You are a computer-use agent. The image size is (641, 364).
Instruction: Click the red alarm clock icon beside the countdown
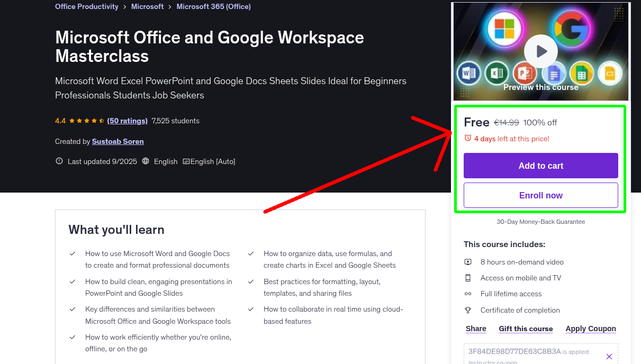coord(467,137)
